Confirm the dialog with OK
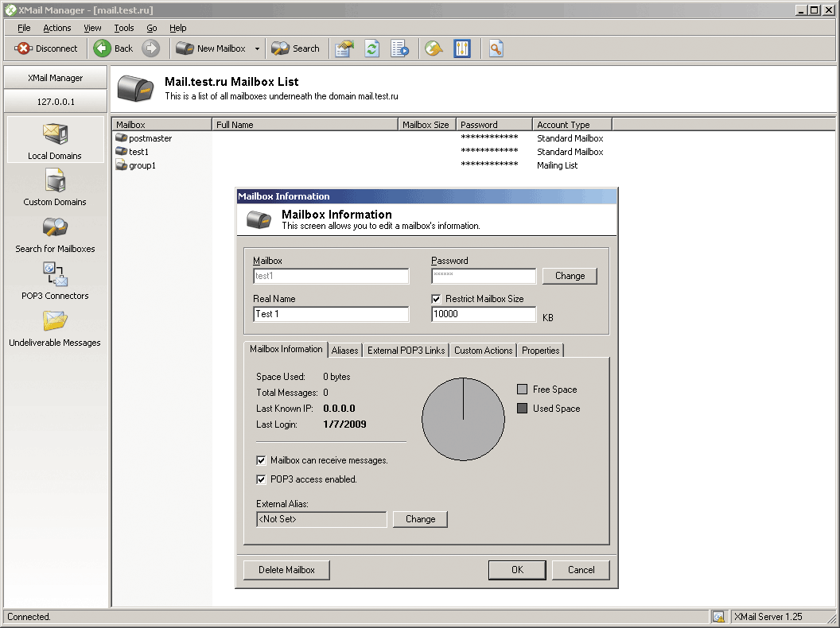The height and width of the screenshot is (628, 840). click(x=517, y=570)
